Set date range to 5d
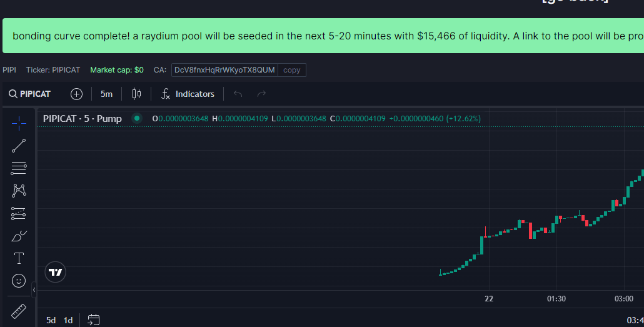Screen dimensions: 644x327 pos(51,320)
